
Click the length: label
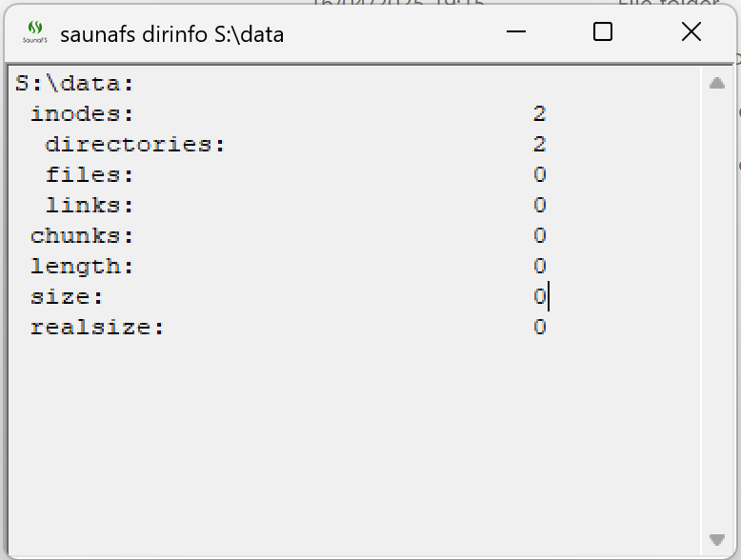pos(82,267)
